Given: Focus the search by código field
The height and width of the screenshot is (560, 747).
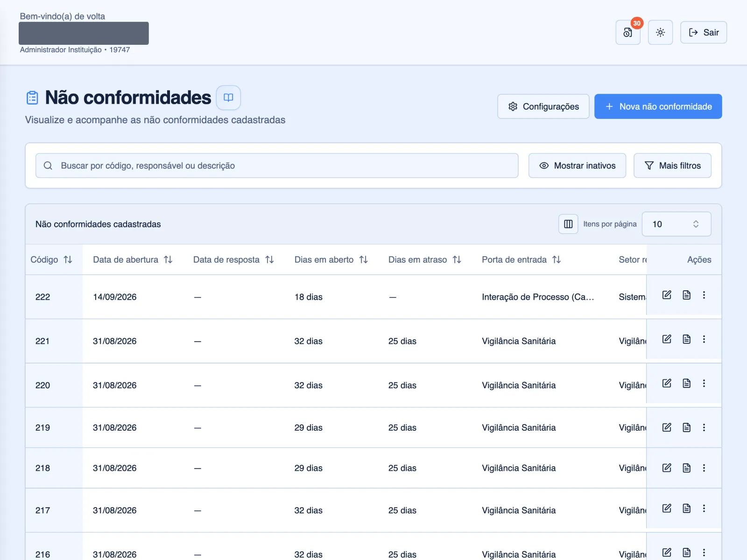Looking at the screenshot, I should [x=277, y=166].
